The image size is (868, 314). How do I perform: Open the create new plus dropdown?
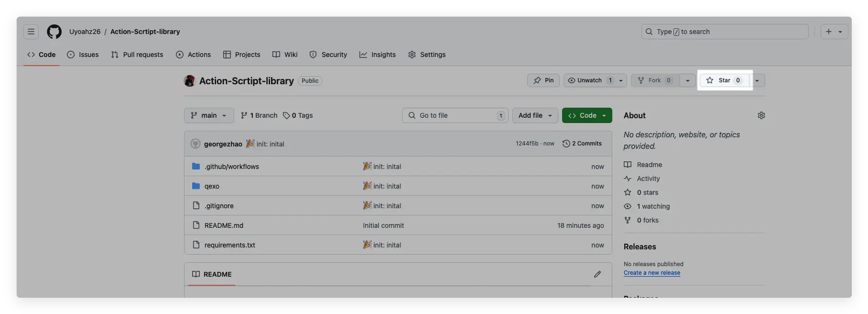[x=834, y=32]
